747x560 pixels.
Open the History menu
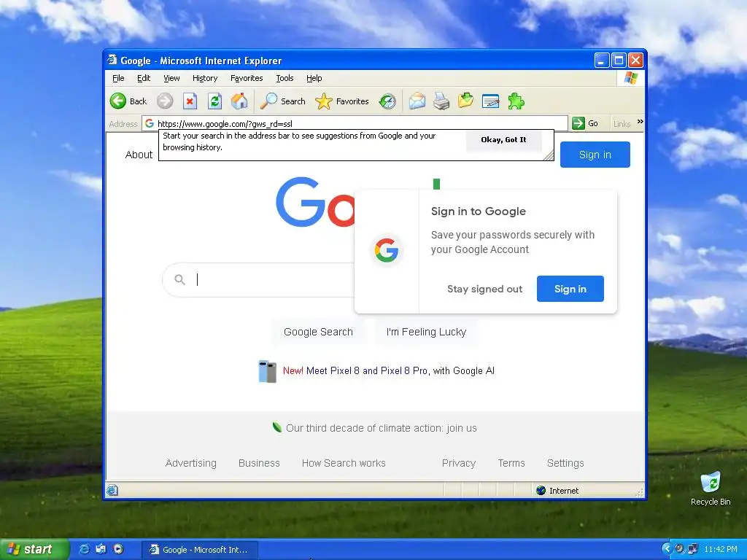point(205,78)
